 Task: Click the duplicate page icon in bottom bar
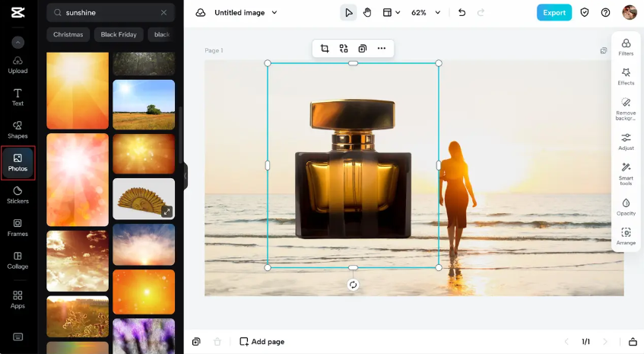click(x=196, y=342)
